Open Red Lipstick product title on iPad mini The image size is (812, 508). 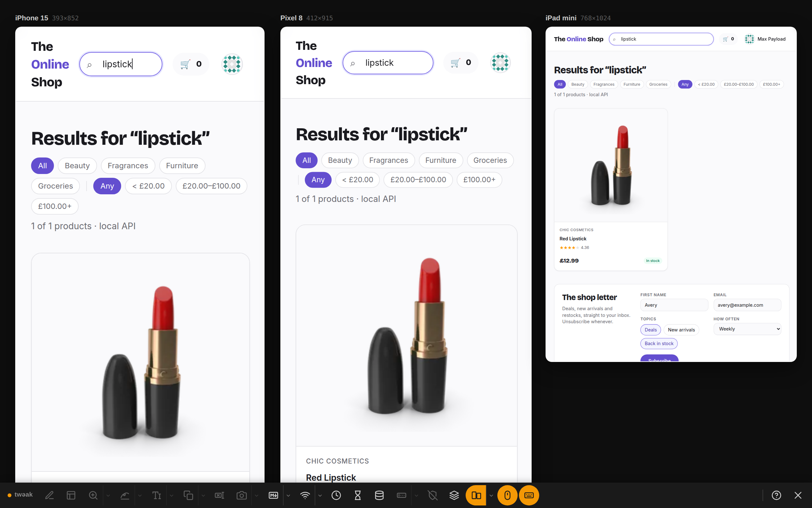573,238
